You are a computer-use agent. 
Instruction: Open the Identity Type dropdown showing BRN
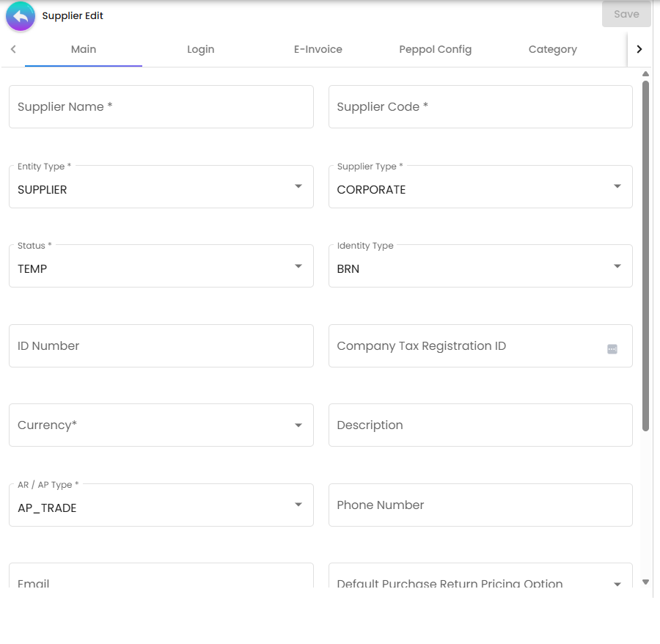coord(617,266)
